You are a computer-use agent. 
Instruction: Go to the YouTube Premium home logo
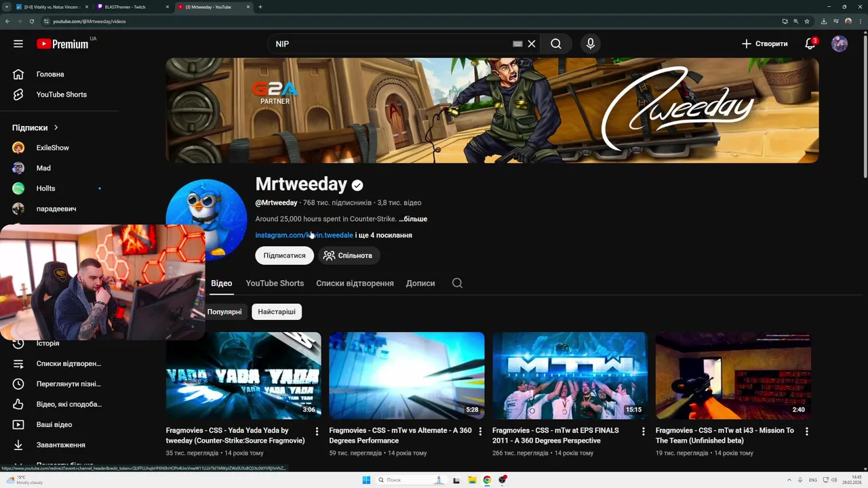tap(62, 44)
